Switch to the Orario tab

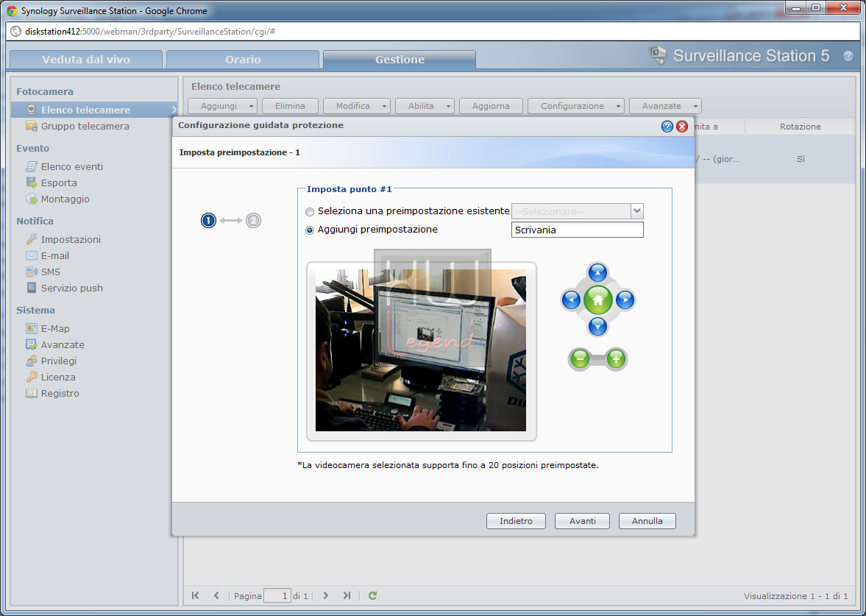click(243, 60)
